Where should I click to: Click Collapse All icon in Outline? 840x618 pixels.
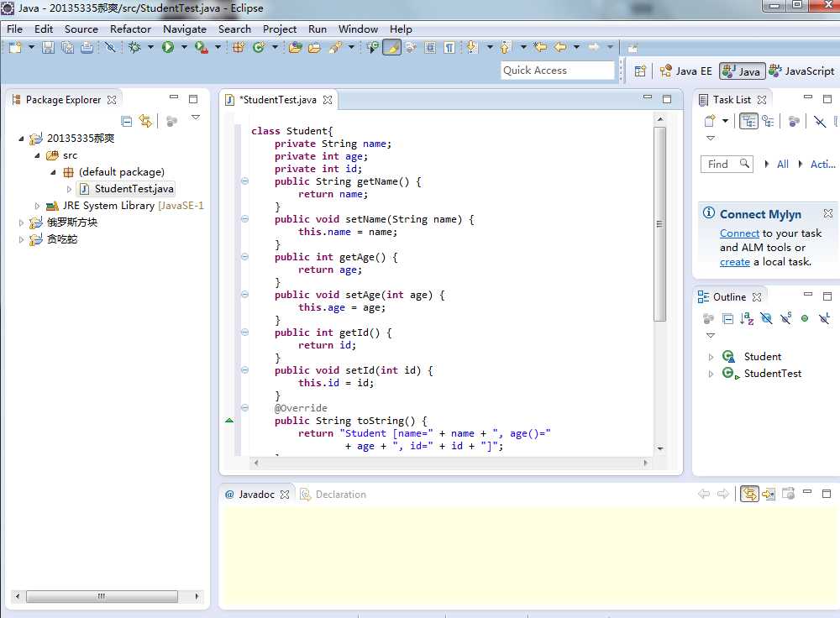click(x=727, y=318)
